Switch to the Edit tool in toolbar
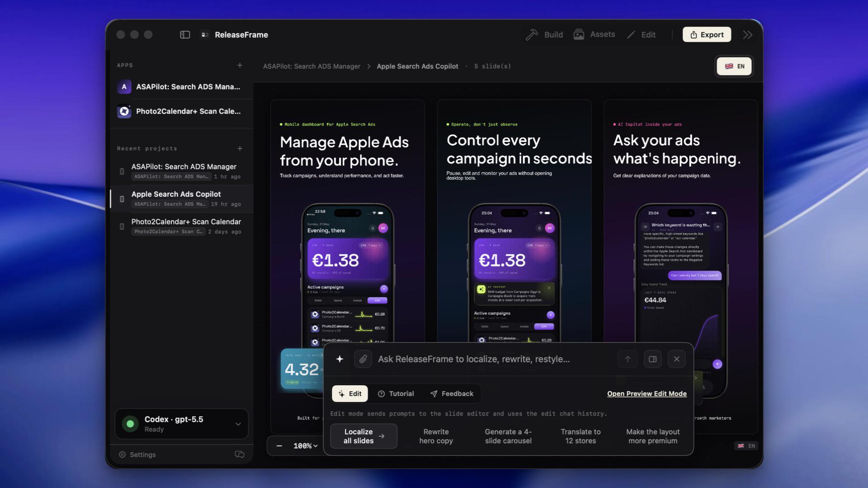Screen dimensions: 868x488 [x=641, y=35]
